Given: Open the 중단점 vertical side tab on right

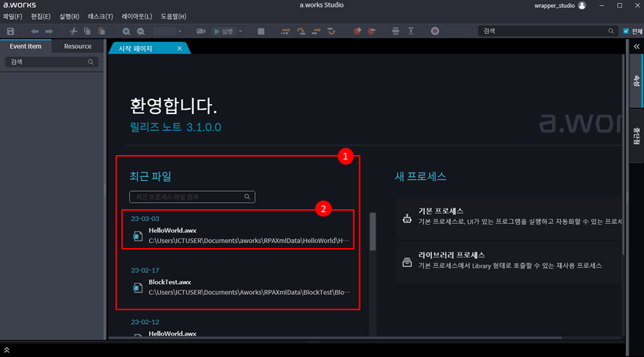Looking at the screenshot, I should point(636,135).
